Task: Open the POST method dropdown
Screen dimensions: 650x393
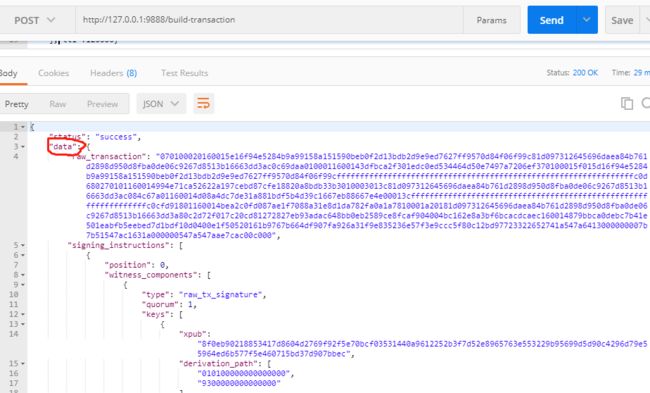Action: click(x=34, y=20)
